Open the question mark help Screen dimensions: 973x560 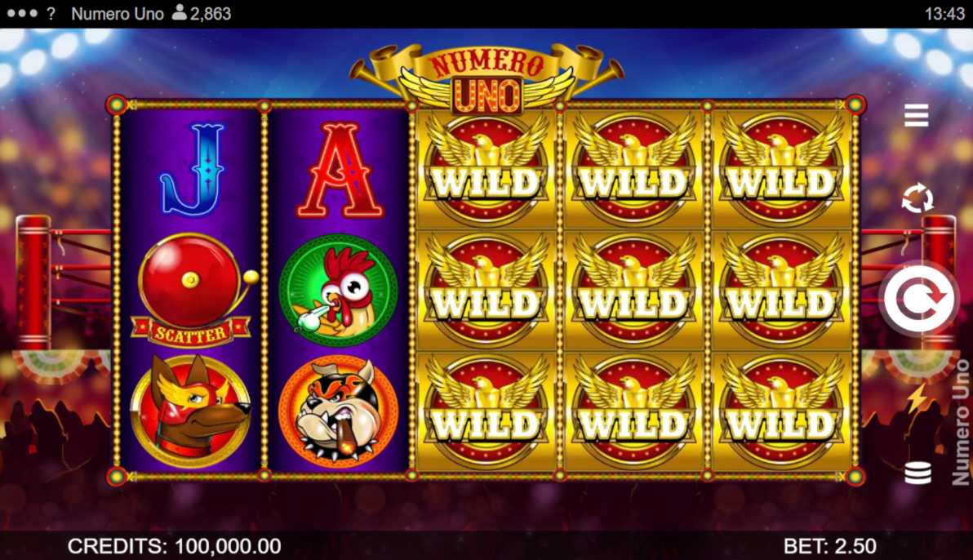[x=51, y=13]
